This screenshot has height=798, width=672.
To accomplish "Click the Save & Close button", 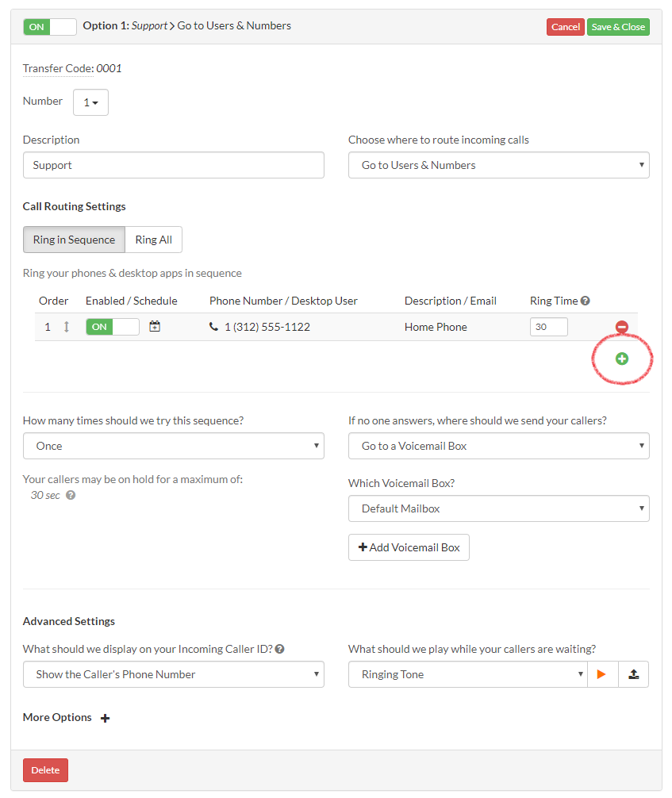I will (x=618, y=27).
